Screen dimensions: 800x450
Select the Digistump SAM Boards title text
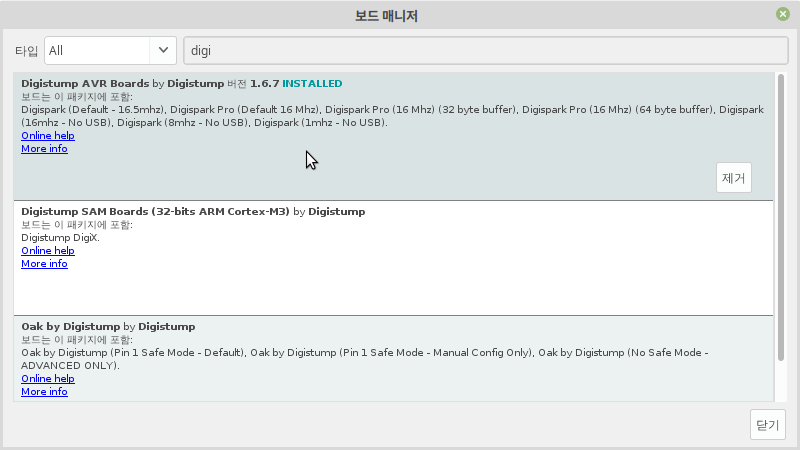pos(155,212)
